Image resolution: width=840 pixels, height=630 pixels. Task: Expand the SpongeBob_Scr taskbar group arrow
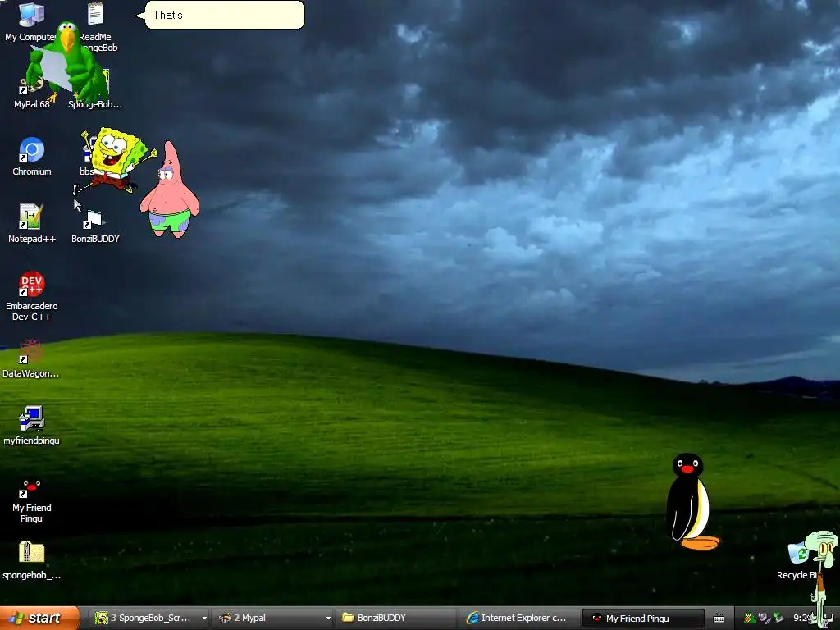(x=204, y=619)
